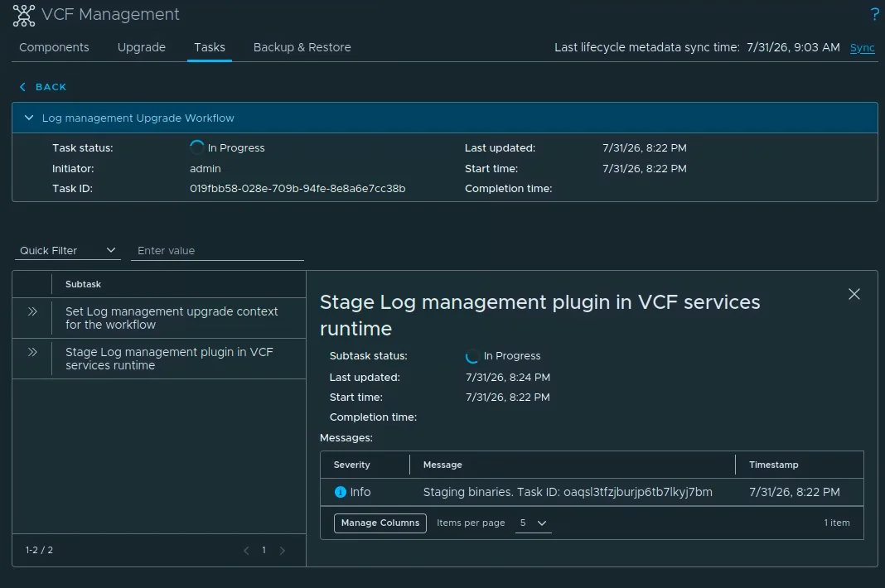885x588 pixels.
Task: Select the Tasks tab
Action: tap(210, 47)
